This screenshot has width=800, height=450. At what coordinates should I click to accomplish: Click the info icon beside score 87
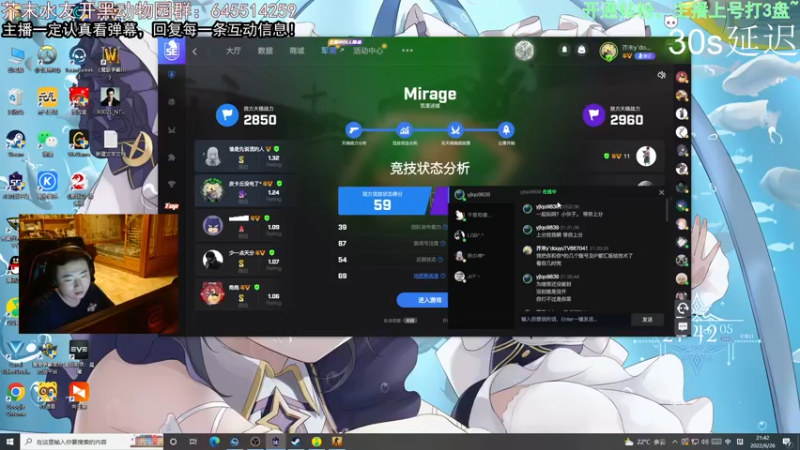442,244
